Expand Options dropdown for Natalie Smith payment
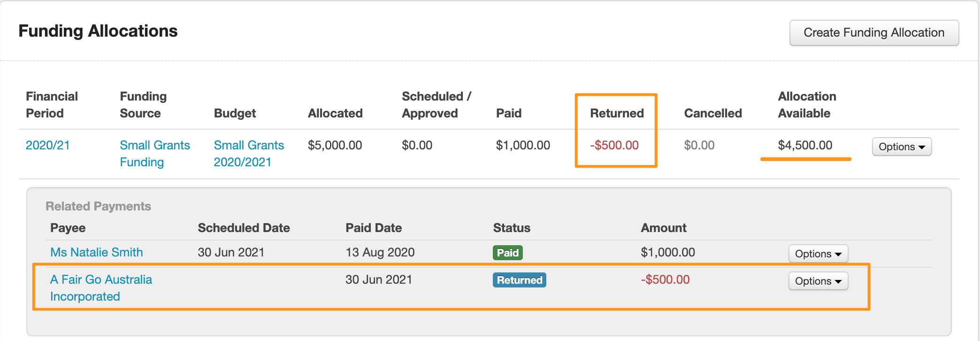Viewport: 980px width, 341px height. tap(818, 254)
